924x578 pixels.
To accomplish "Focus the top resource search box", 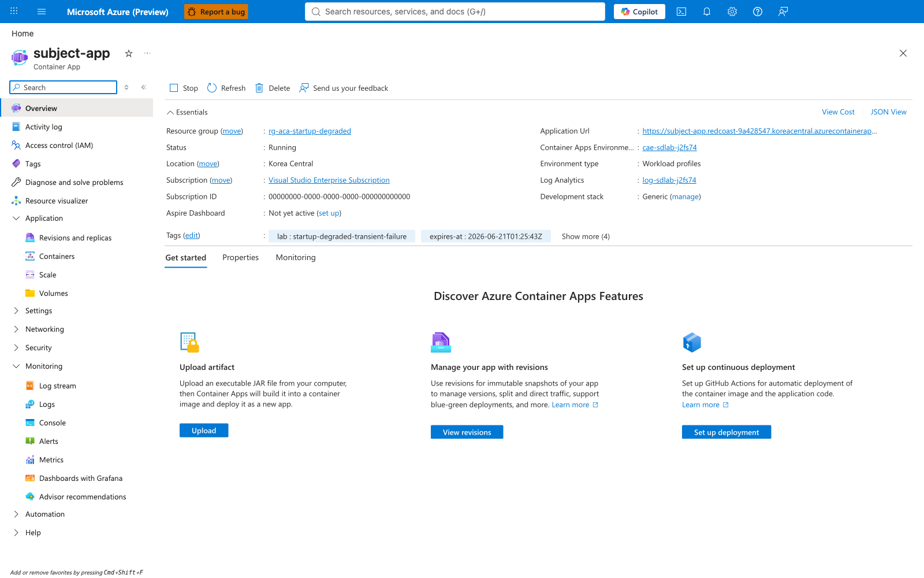I will pos(455,12).
